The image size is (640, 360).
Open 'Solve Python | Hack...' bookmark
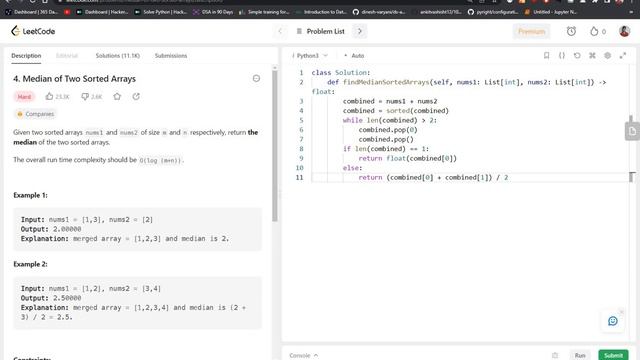(x=161, y=12)
